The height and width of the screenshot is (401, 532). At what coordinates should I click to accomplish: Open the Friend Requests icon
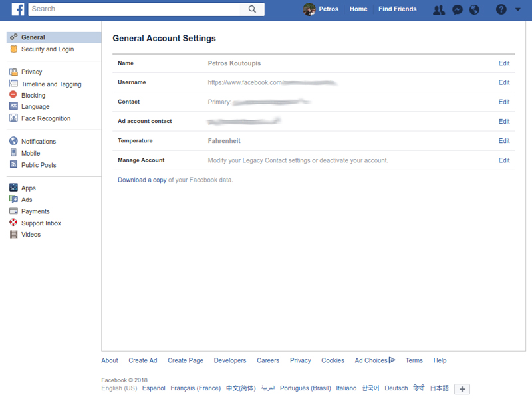[439, 9]
